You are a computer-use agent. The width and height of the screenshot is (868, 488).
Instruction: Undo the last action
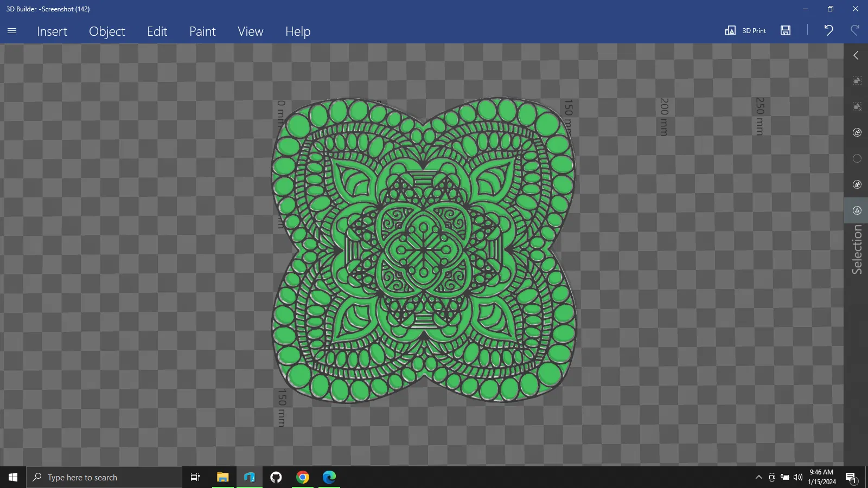click(x=828, y=30)
